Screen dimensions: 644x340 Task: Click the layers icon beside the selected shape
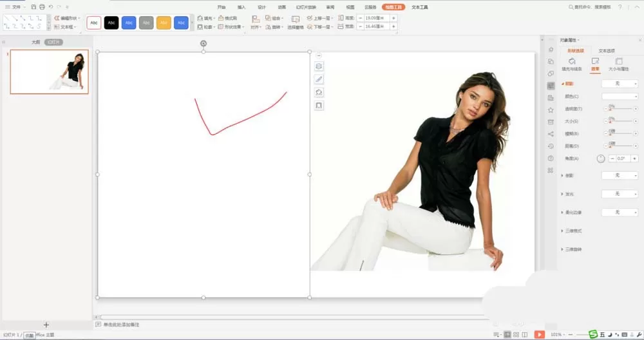coord(319,66)
